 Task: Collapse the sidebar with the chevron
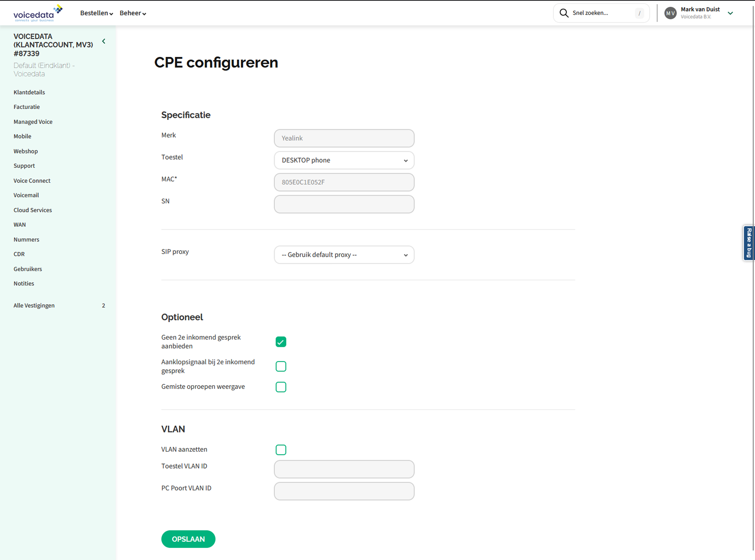[x=104, y=41]
